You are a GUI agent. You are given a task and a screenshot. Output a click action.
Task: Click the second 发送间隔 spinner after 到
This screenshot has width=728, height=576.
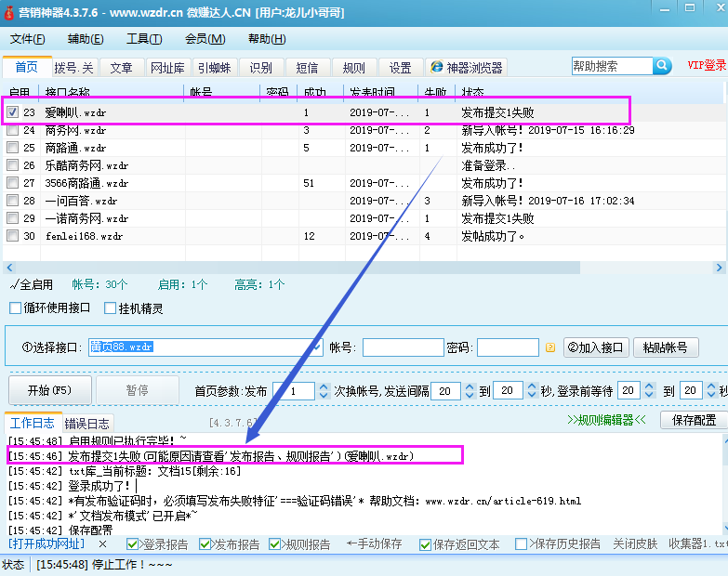532,391
